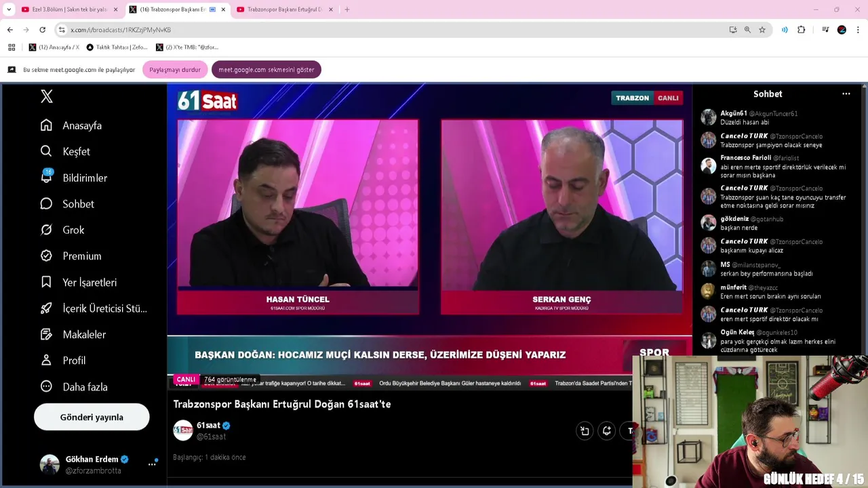Open the browser extensions puzzle icon
This screenshot has width=868, height=488.
[x=802, y=30]
